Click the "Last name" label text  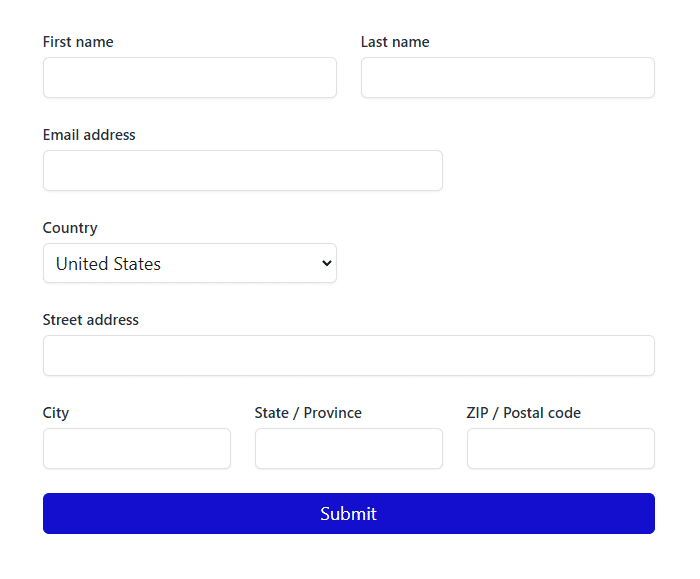[x=395, y=42]
